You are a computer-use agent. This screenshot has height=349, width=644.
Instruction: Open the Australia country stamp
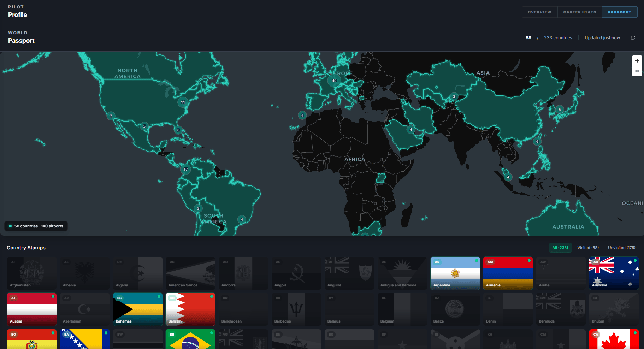click(614, 273)
